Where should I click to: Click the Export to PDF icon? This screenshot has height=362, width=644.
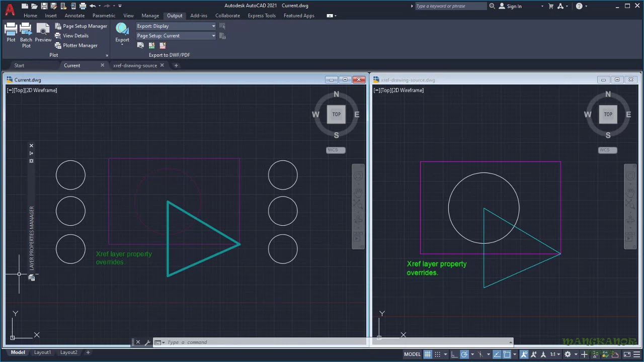163,45
